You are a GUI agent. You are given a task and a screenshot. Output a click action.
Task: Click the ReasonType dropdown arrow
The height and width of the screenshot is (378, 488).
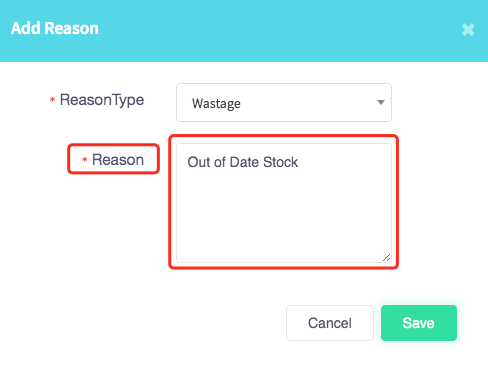pos(381,102)
